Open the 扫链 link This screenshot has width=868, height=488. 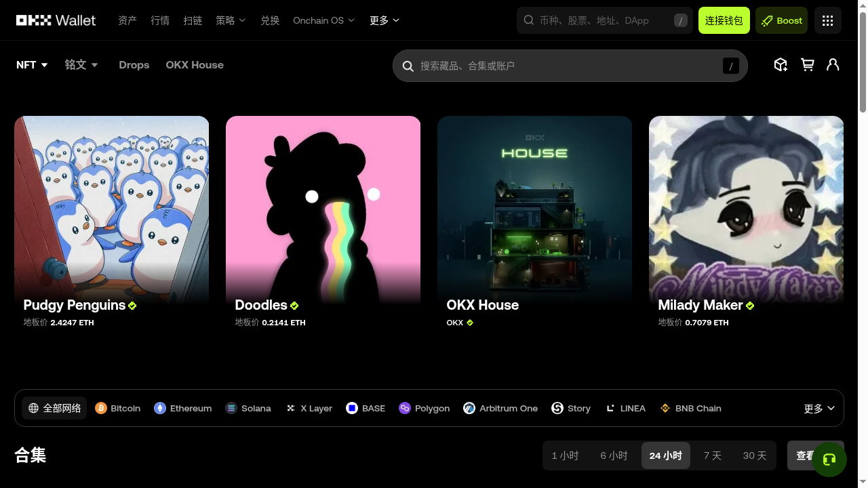(193, 20)
